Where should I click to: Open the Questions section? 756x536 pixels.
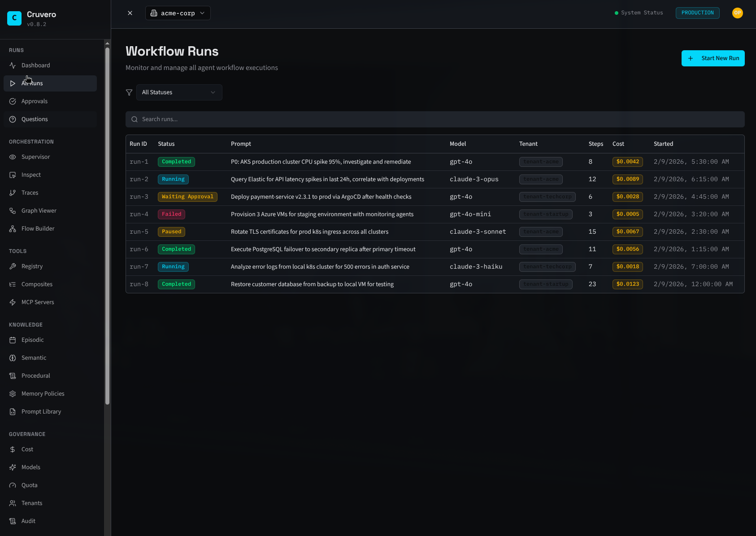[x=35, y=119]
